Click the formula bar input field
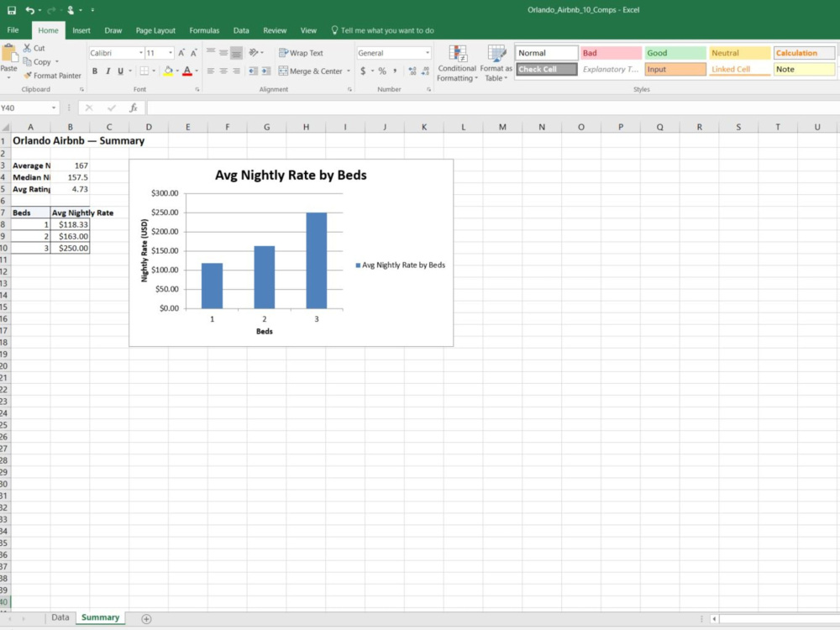The width and height of the screenshot is (840, 630). [x=493, y=108]
